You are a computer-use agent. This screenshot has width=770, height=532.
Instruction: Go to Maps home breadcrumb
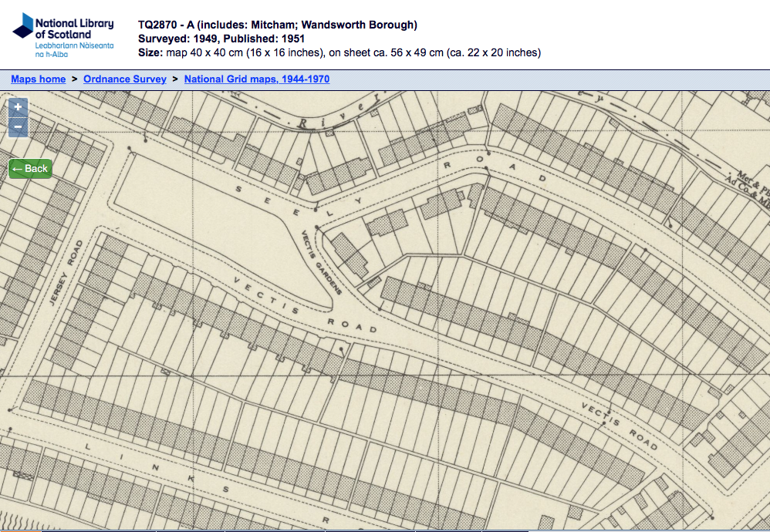click(38, 79)
